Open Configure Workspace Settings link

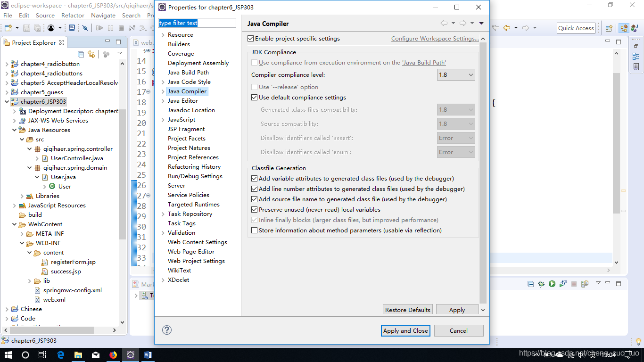[x=435, y=39]
